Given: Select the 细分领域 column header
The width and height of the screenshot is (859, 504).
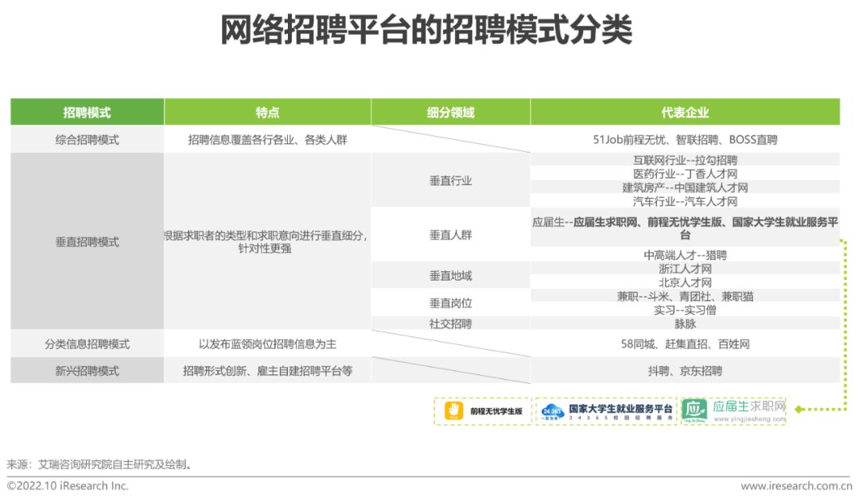Looking at the screenshot, I should (x=450, y=112).
